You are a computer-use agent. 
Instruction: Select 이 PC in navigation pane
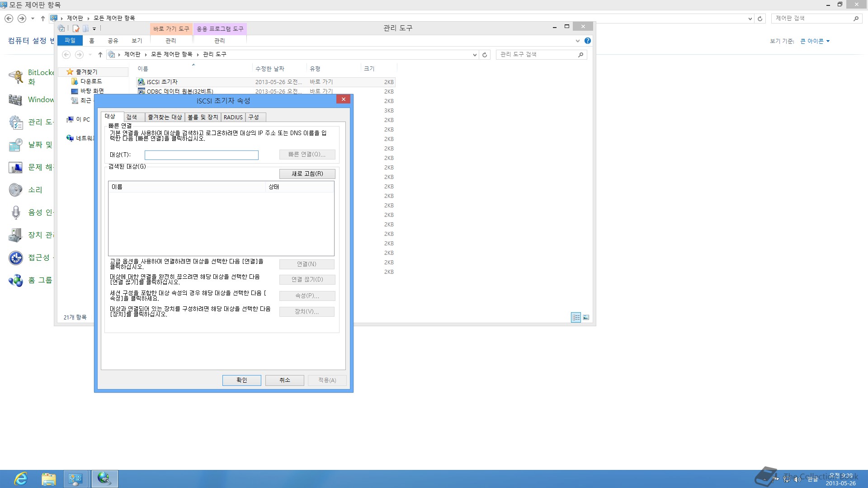point(78,119)
